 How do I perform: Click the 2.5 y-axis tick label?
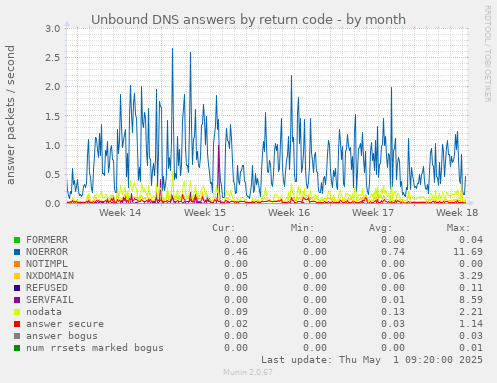(x=53, y=58)
